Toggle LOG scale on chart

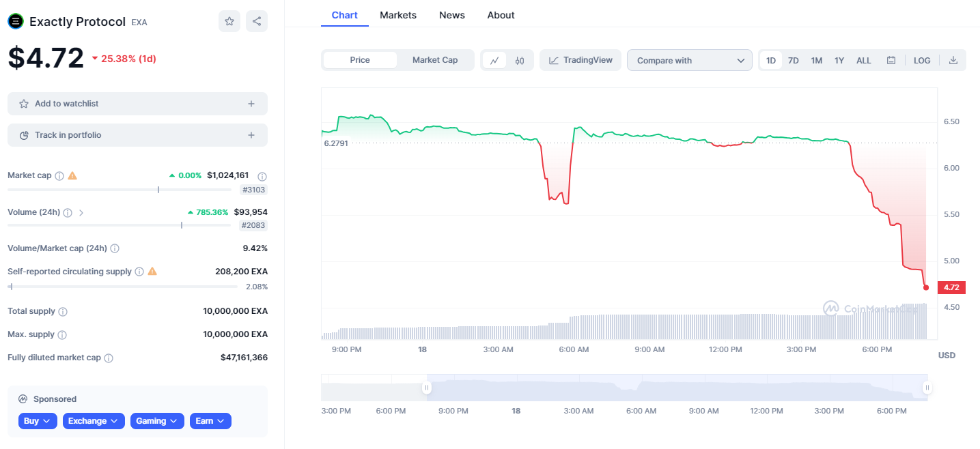[x=922, y=60]
